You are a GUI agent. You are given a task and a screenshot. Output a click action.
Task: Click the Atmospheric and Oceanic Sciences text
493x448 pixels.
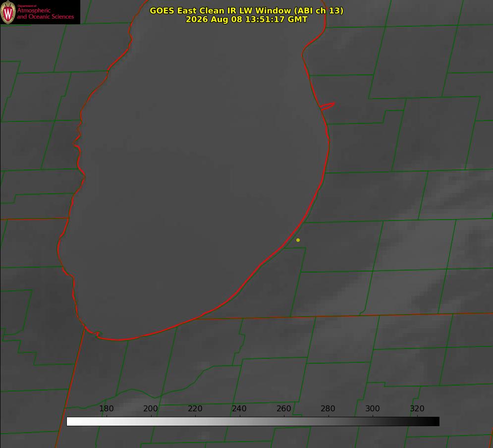45,13
